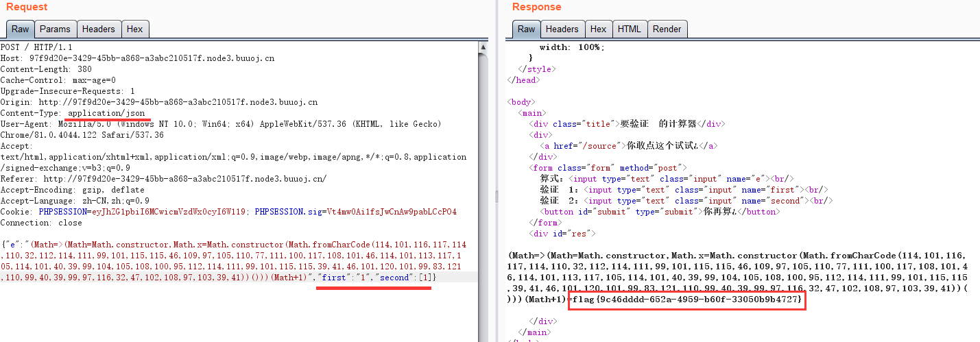
Task: Click the Response panel title
Action: pos(536,7)
